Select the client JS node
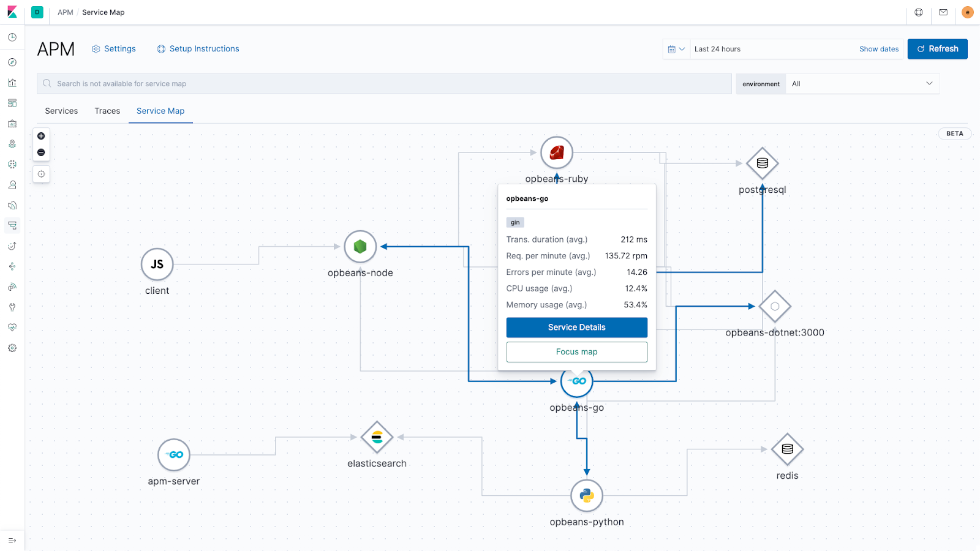This screenshot has height=551, width=980. (x=157, y=264)
